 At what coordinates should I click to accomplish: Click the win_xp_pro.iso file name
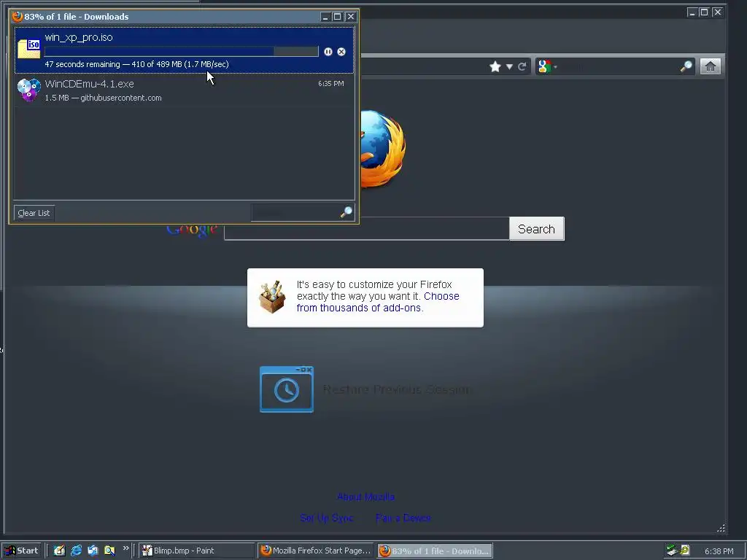[79, 38]
